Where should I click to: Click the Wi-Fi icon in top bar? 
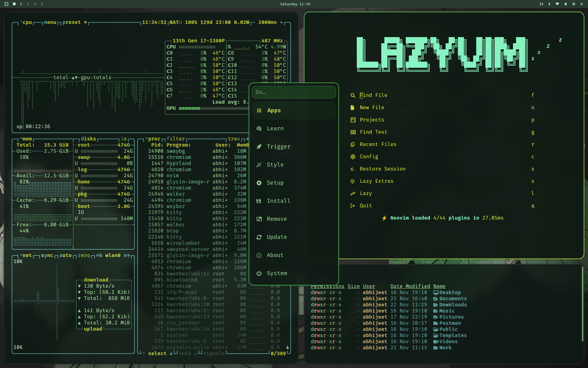click(x=557, y=4)
